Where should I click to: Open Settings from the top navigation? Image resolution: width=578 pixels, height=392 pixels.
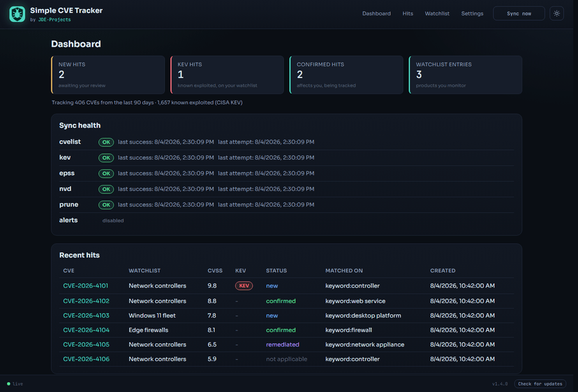click(x=472, y=13)
